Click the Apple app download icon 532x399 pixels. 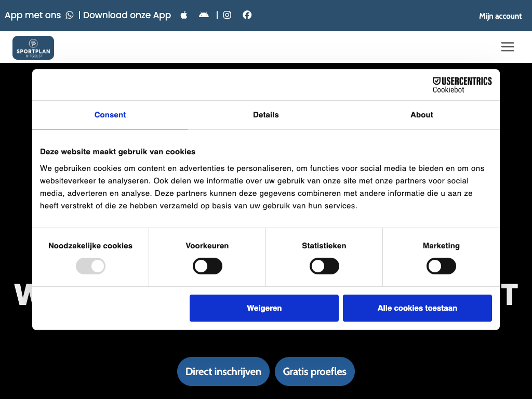[184, 15]
